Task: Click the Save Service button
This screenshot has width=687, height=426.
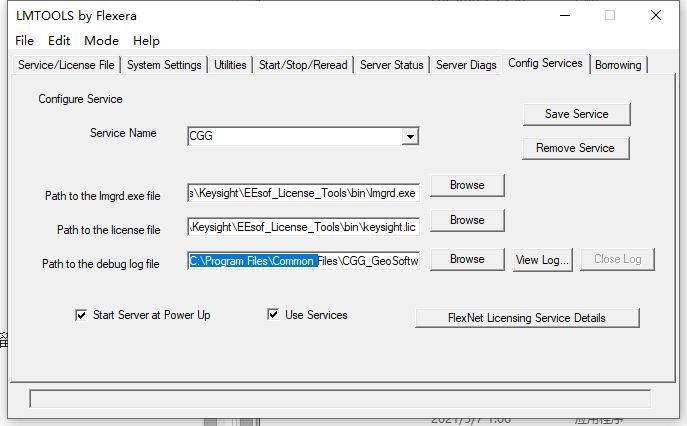Action: [x=577, y=114]
